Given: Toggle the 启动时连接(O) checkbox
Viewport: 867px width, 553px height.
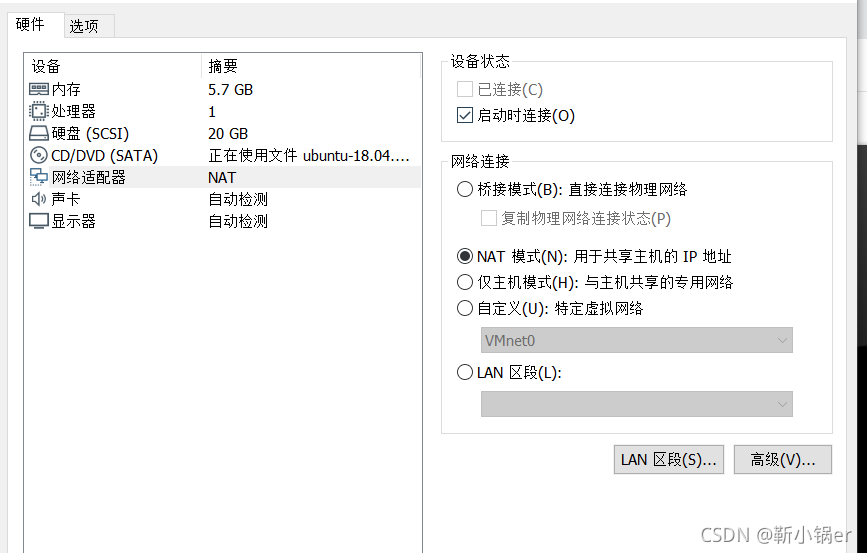Looking at the screenshot, I should [465, 115].
